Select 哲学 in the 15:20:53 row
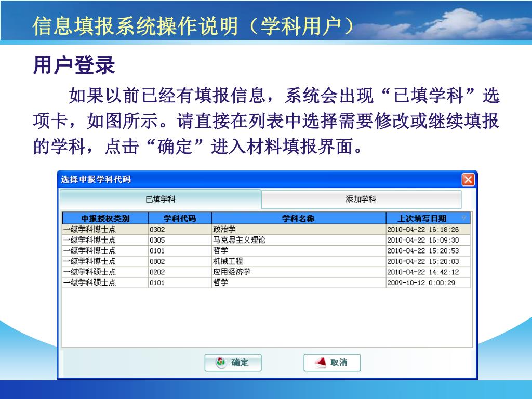The height and width of the screenshot is (399, 532). tap(220, 250)
